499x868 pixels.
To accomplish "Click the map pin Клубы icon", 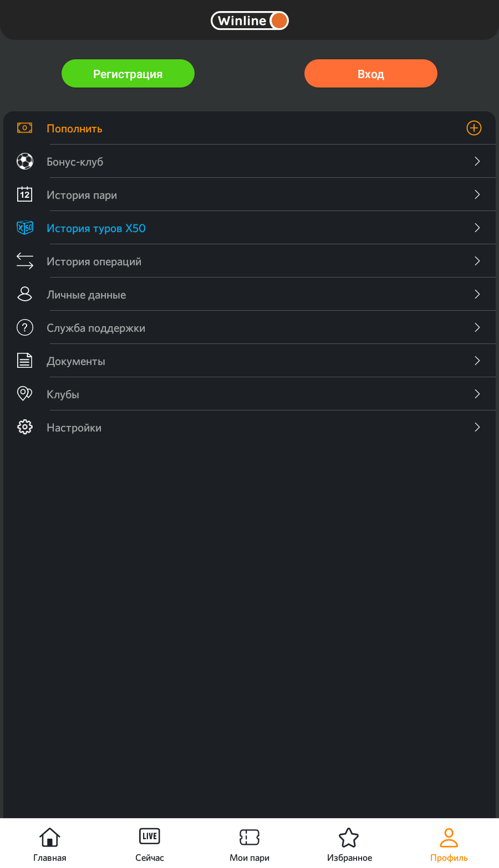I will (x=25, y=394).
